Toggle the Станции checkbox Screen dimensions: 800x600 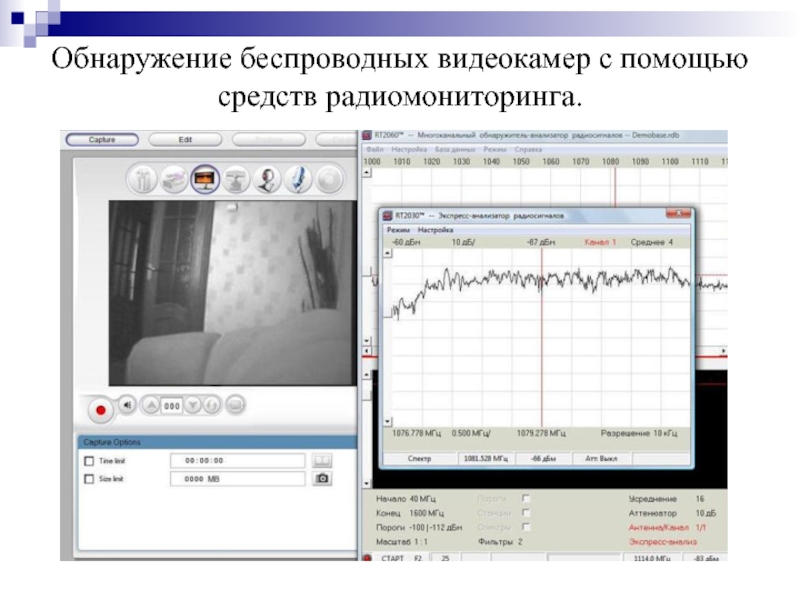526,513
